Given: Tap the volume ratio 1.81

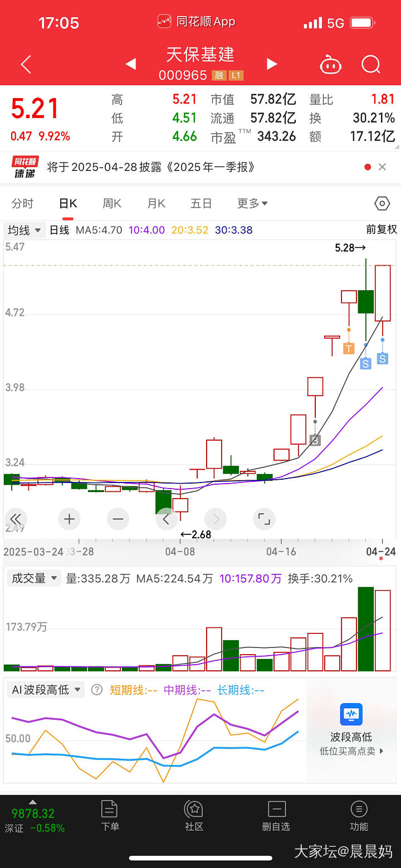Looking at the screenshot, I should coord(383,99).
